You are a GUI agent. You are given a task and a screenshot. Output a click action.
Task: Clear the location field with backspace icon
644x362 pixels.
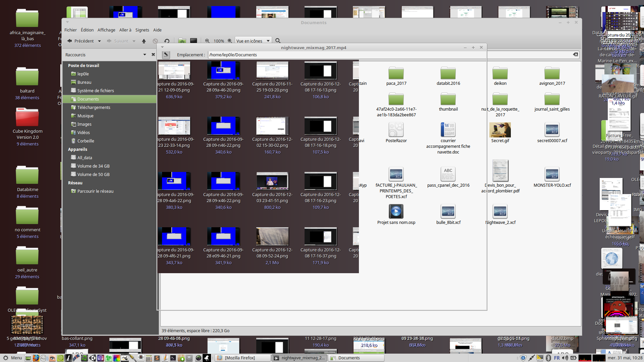click(575, 55)
